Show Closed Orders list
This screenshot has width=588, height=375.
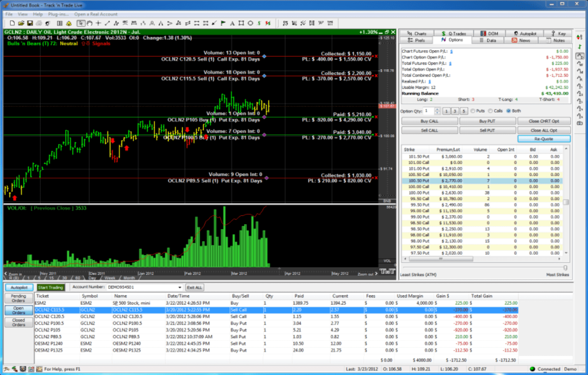(18, 322)
